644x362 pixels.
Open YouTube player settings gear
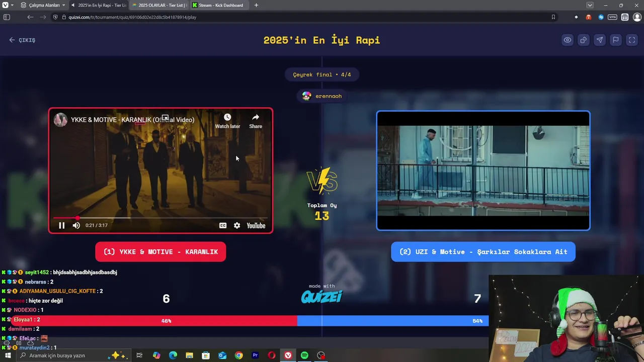tap(237, 226)
